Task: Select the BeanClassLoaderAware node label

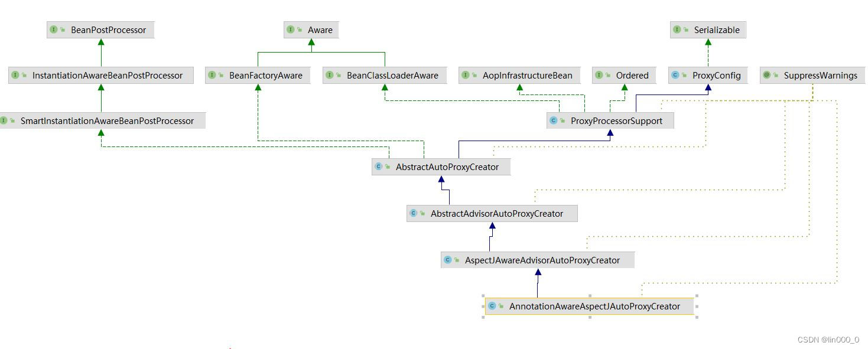Action: tap(392, 76)
